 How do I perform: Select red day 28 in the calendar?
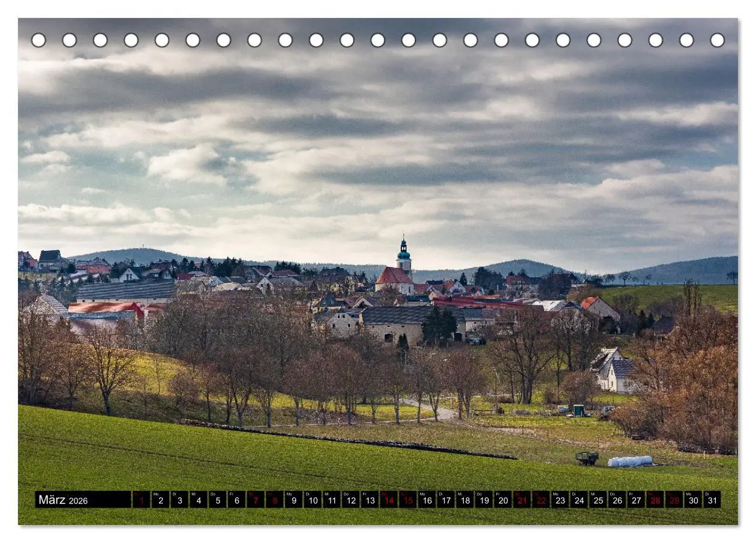click(656, 500)
